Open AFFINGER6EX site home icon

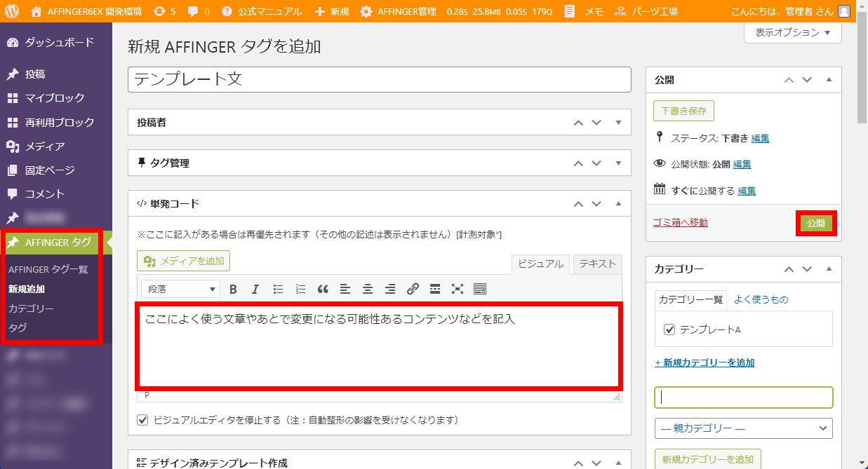tap(36, 11)
